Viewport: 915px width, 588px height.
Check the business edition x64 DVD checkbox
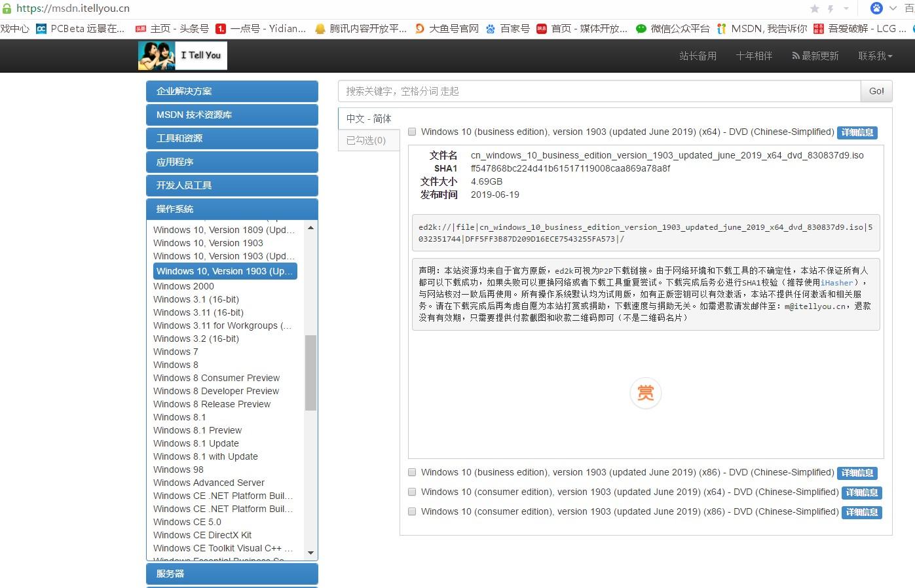(412, 132)
